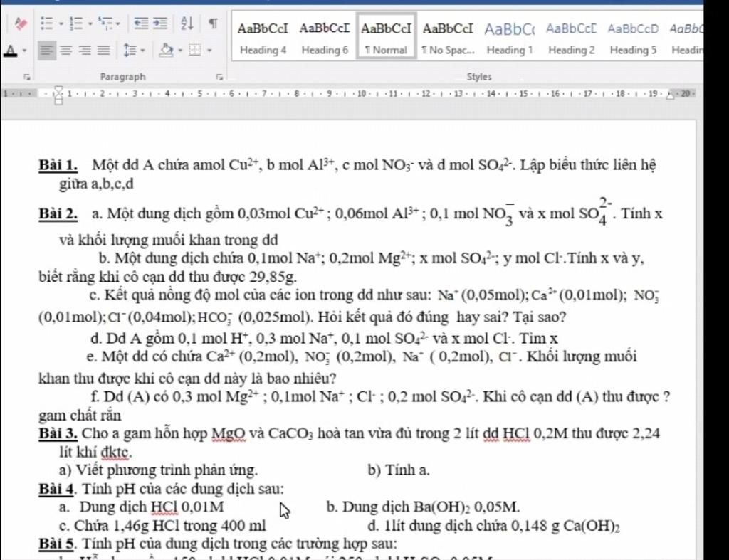
Task: Increase the paragraph indent
Action: tap(160, 23)
